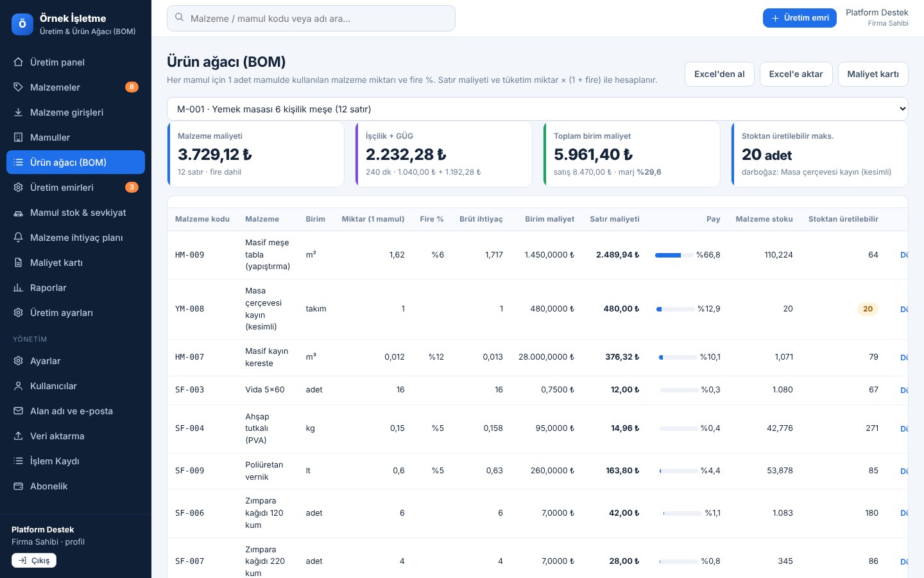The image size is (924, 578).
Task: Click the Toplam birim maliyet 5.961,40 ₺ card
Action: coord(631,154)
